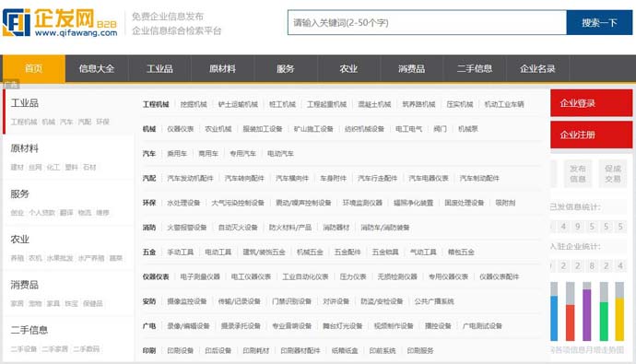Click the 促成交易 tile
This screenshot has height=364, width=636.
tap(613, 173)
